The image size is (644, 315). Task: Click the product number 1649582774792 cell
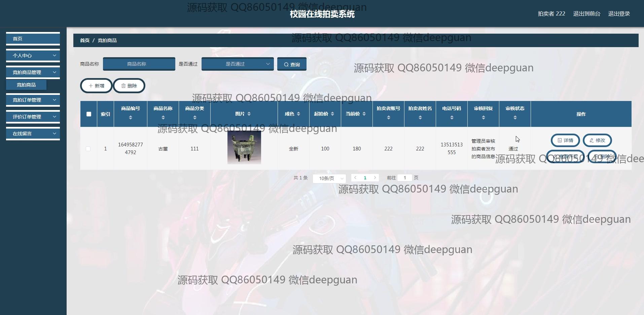[x=131, y=148]
